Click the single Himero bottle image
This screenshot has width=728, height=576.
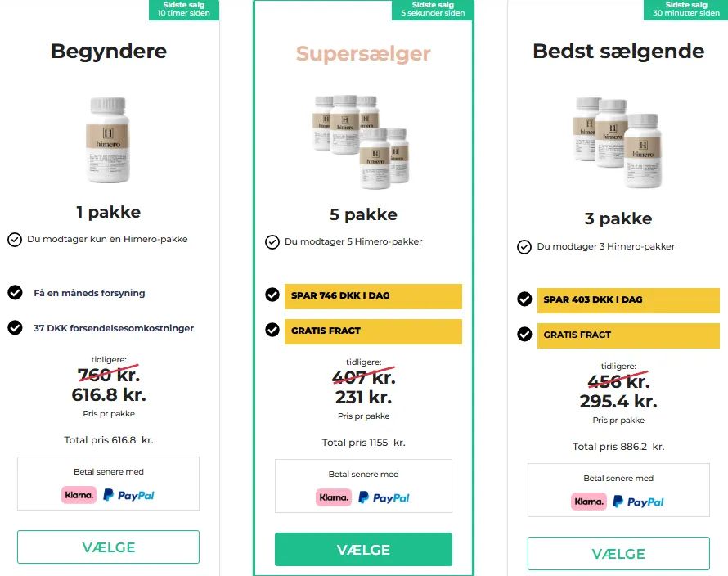(108, 139)
